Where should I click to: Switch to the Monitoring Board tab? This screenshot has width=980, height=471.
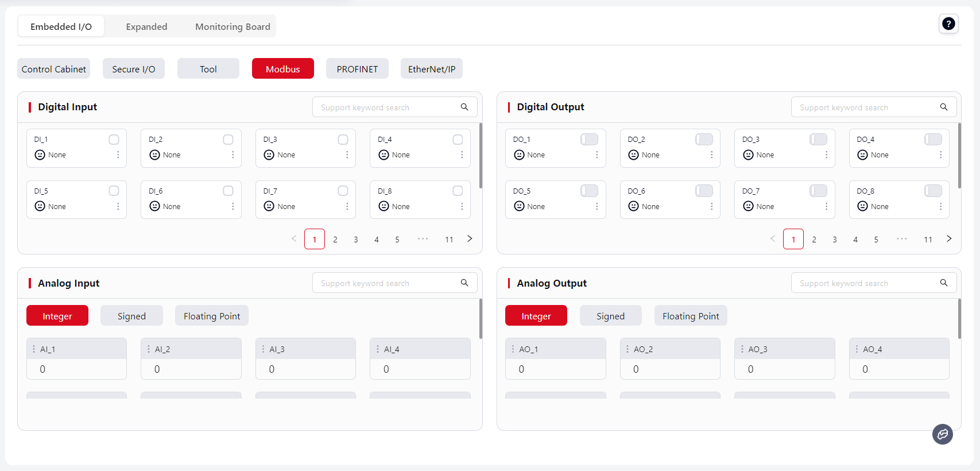tap(233, 26)
